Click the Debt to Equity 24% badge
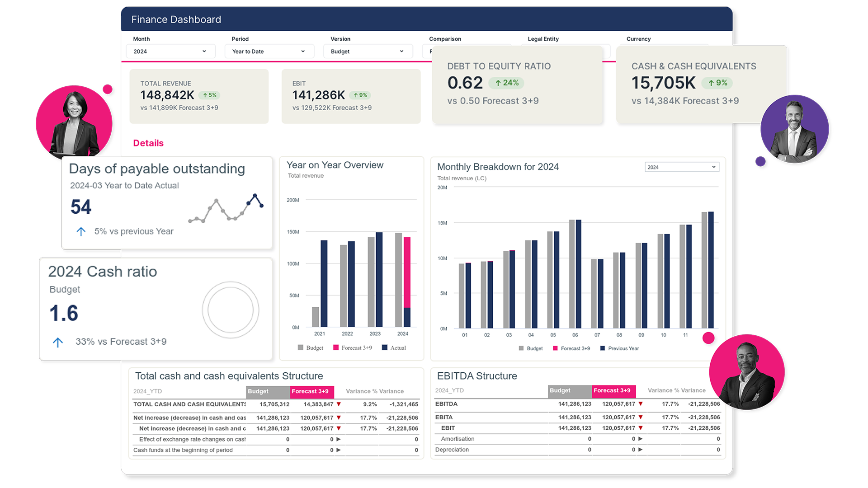Image resolution: width=868 pixels, height=488 pixels. coord(506,83)
